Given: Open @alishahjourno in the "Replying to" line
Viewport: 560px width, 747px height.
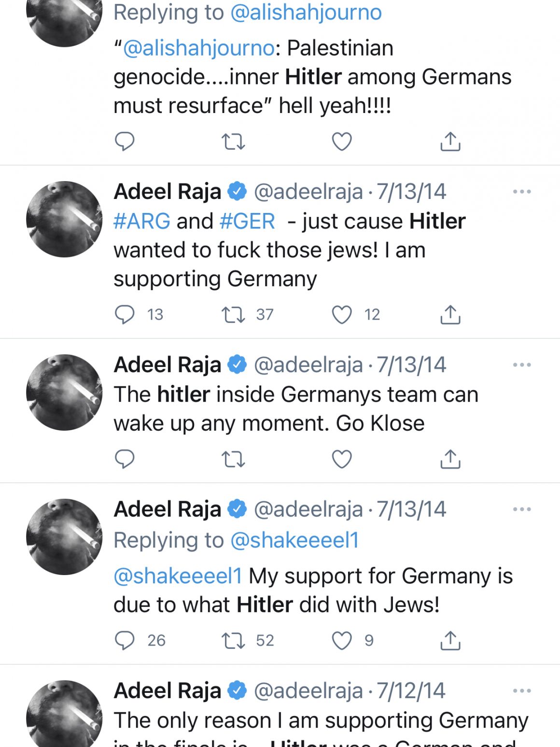Looking at the screenshot, I should coord(306,13).
